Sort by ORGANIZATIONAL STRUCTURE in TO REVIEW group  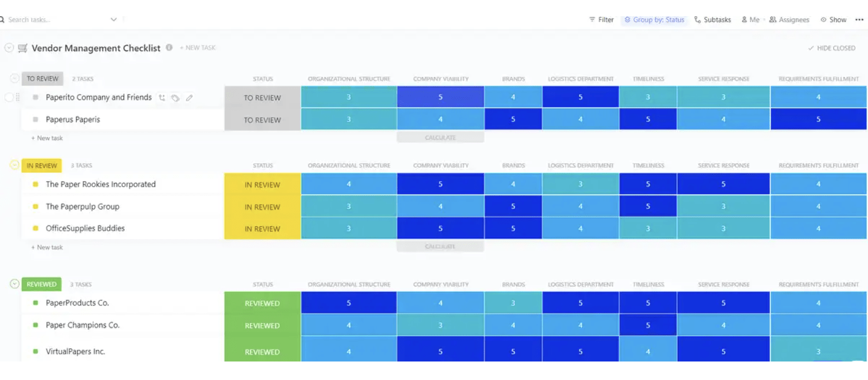click(x=348, y=79)
